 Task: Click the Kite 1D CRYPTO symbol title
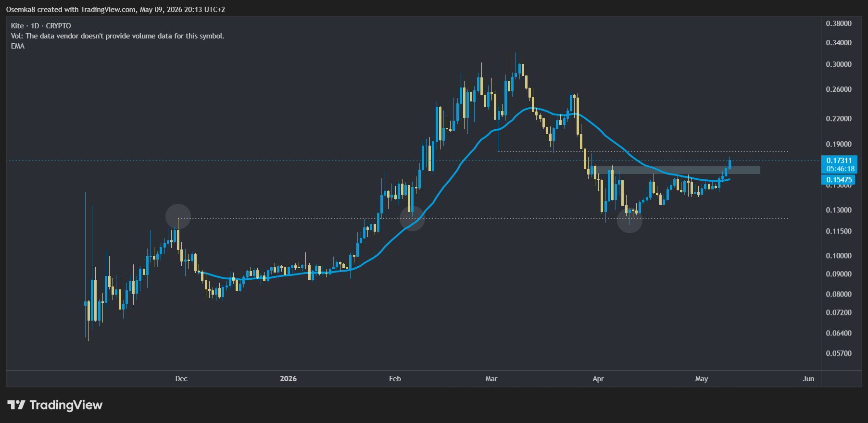click(x=41, y=26)
